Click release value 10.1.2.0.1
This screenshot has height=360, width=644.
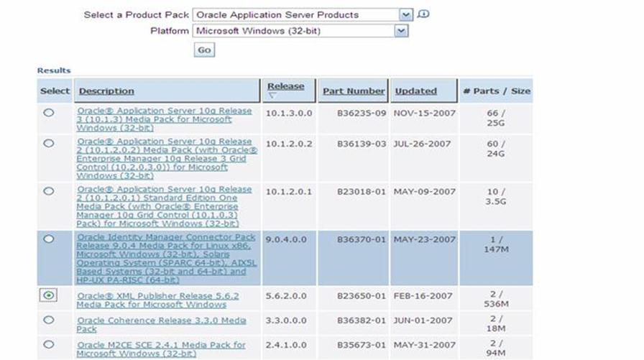pyautogui.click(x=289, y=191)
